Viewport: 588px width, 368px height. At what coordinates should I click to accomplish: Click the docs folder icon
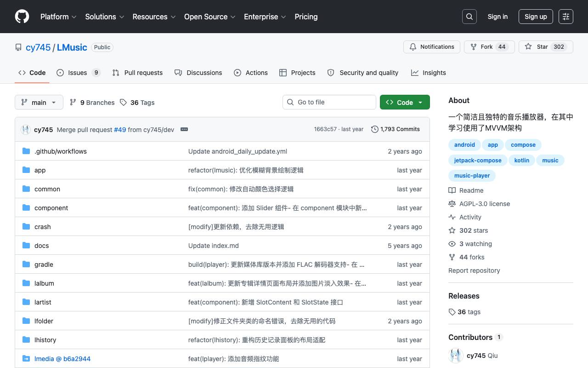coord(26,245)
